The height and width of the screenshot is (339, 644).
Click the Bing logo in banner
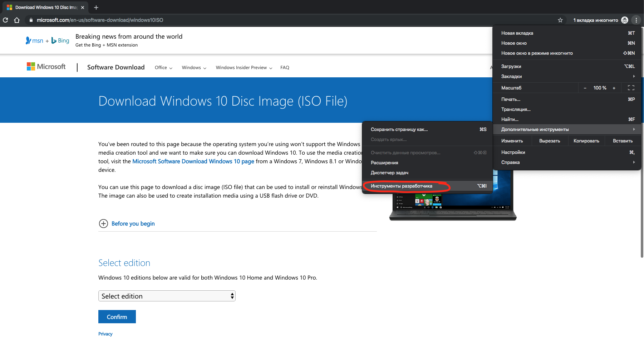tap(60, 40)
